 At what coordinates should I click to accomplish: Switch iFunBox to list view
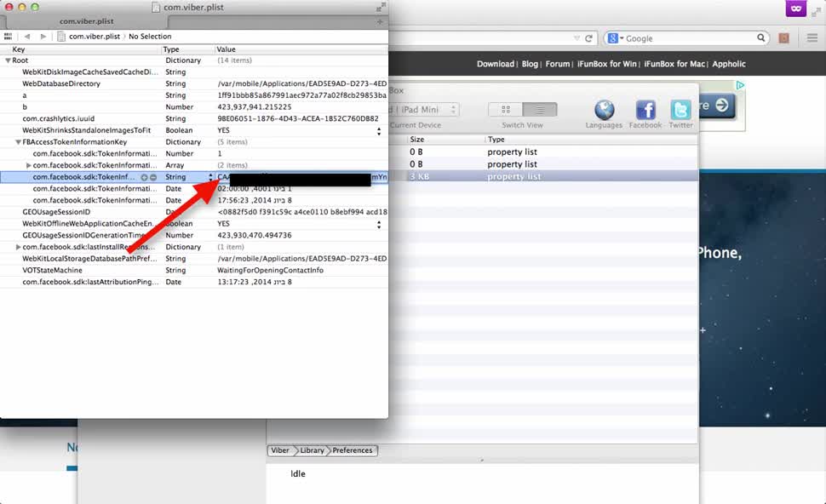pyautogui.click(x=540, y=110)
